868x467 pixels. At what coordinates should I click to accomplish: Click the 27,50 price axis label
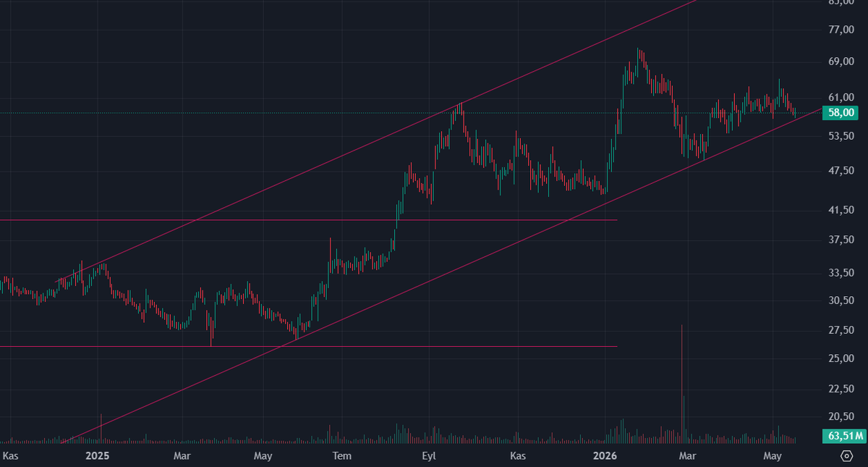(842, 330)
